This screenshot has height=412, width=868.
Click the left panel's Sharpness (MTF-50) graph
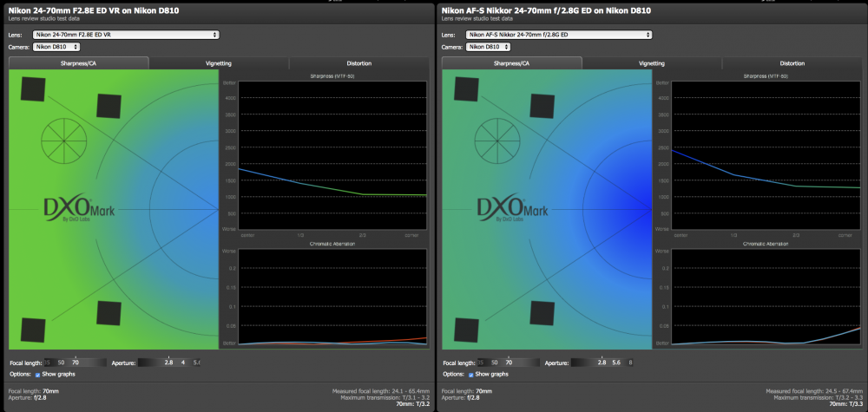(332, 155)
